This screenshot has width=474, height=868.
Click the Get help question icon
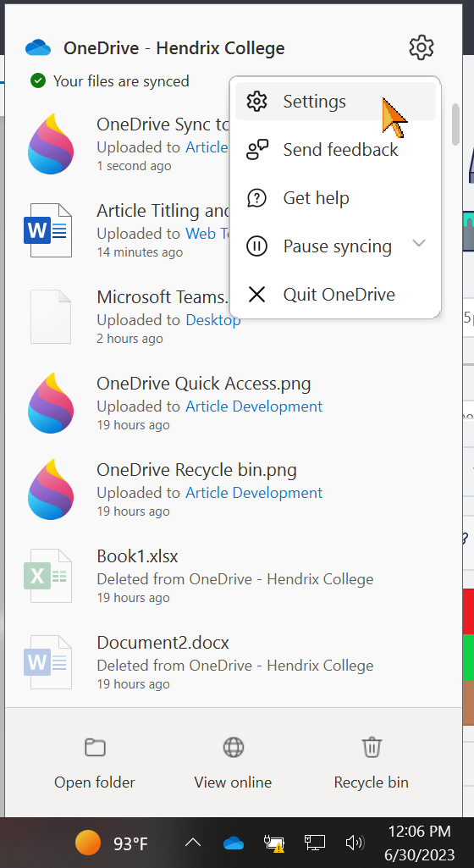tap(256, 197)
